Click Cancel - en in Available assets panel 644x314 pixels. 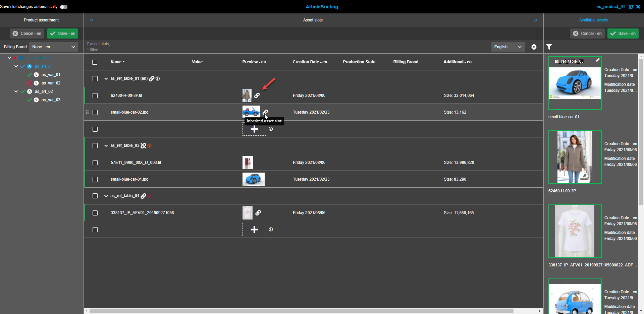pos(587,33)
